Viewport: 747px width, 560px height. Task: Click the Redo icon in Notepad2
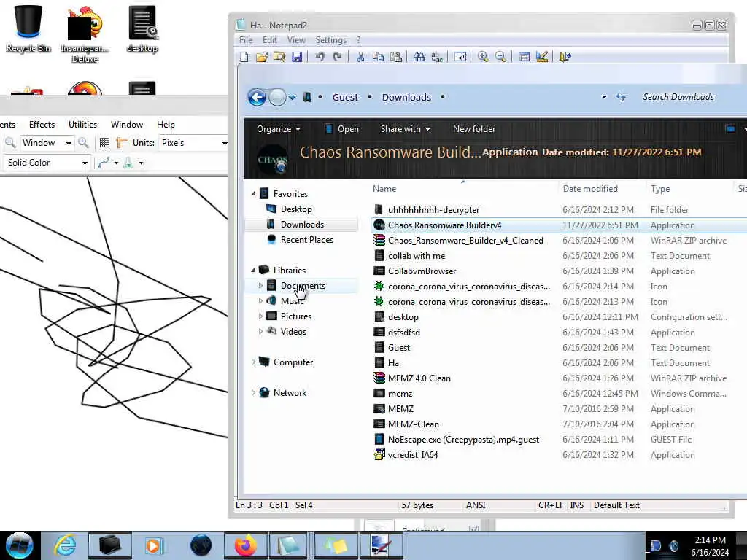pyautogui.click(x=337, y=57)
